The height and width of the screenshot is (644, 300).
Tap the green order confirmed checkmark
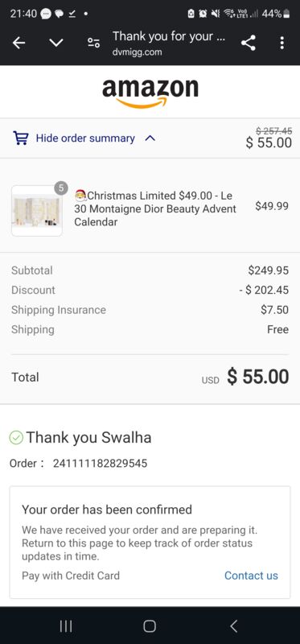[x=16, y=438]
